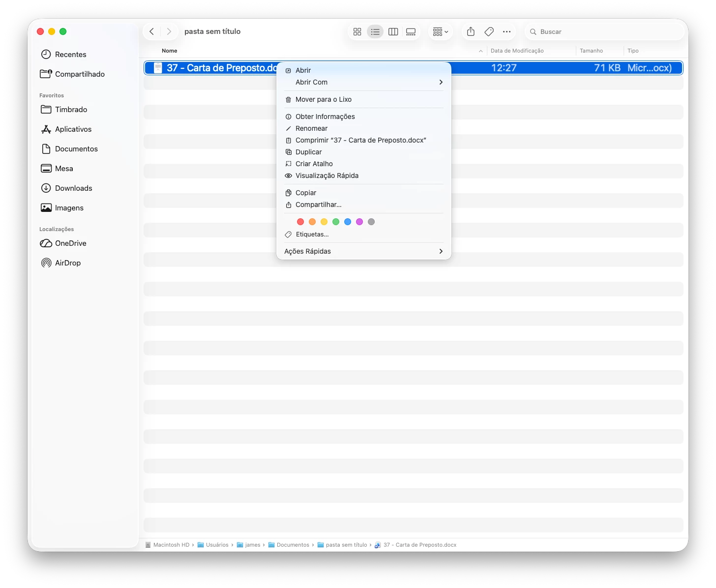Apply the yellow tag color
Screen dimensions: 716x588
click(324, 222)
